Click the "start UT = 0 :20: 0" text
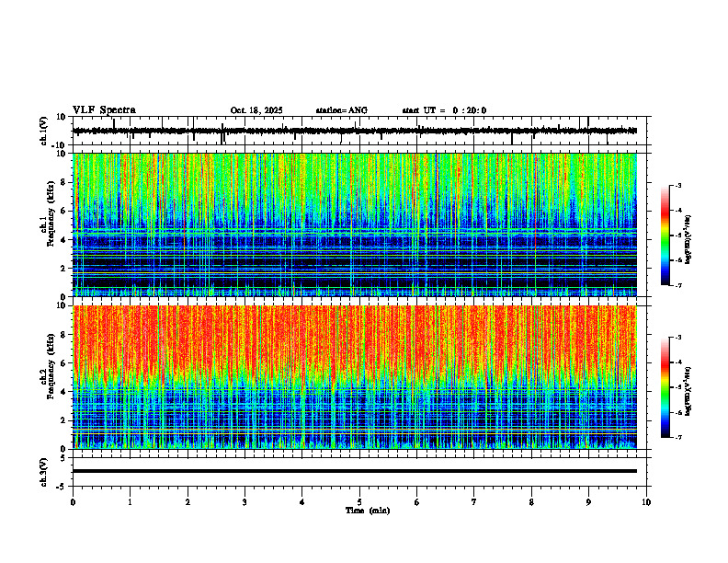 [x=444, y=110]
